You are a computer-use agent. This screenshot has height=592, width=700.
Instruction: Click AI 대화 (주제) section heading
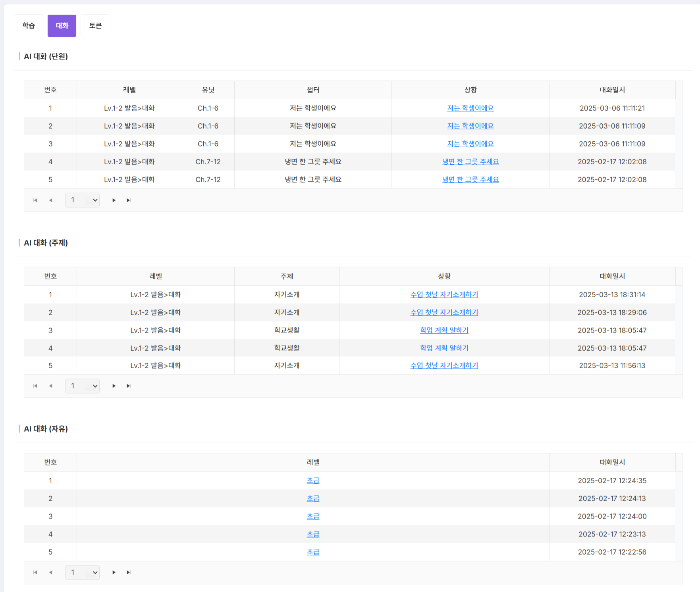click(46, 243)
